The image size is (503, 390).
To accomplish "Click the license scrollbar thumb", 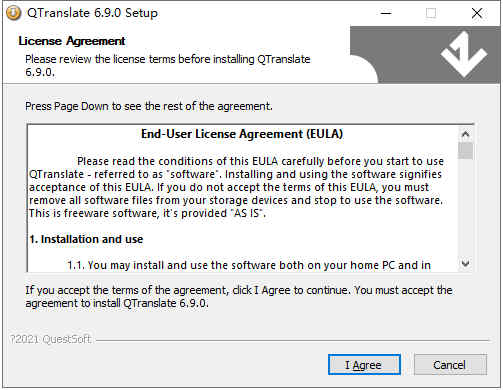I will pyautogui.click(x=465, y=151).
